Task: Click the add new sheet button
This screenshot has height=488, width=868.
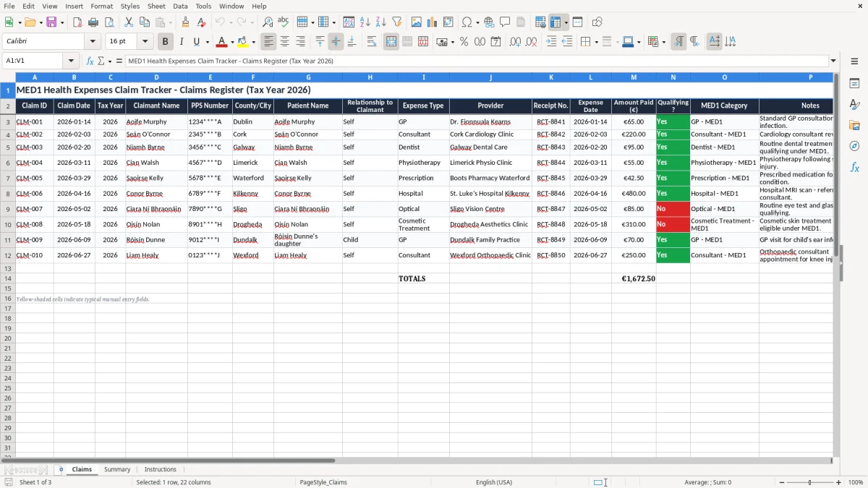Action: coord(61,469)
